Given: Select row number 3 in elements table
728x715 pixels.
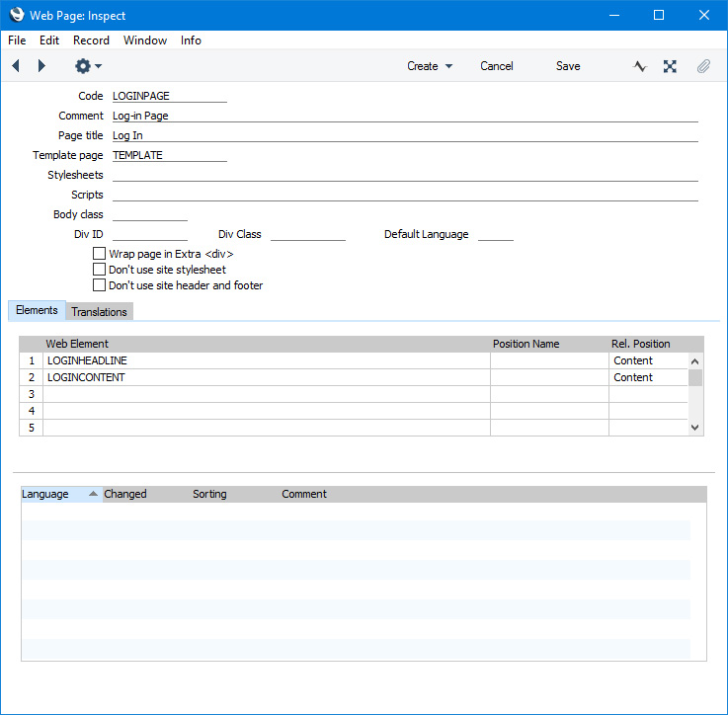Looking at the screenshot, I should [x=31, y=394].
